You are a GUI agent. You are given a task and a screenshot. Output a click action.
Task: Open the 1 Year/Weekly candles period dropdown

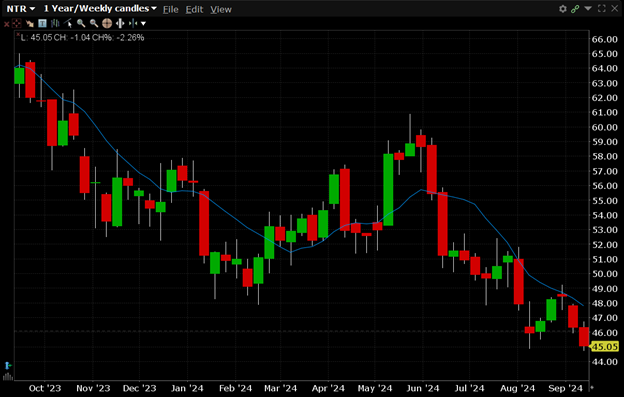point(100,9)
